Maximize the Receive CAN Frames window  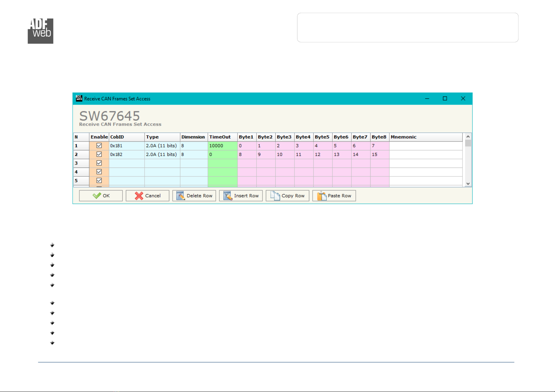445,98
